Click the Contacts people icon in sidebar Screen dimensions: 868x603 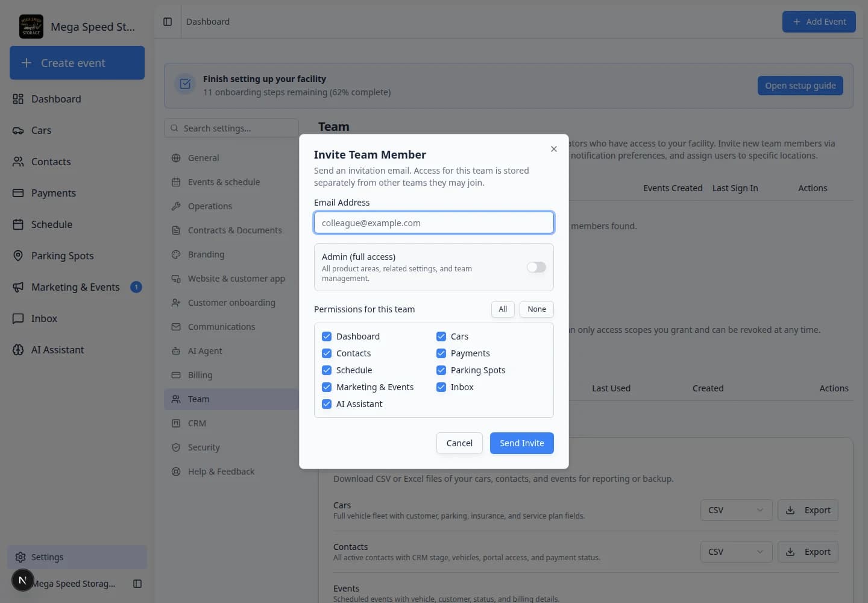point(18,162)
